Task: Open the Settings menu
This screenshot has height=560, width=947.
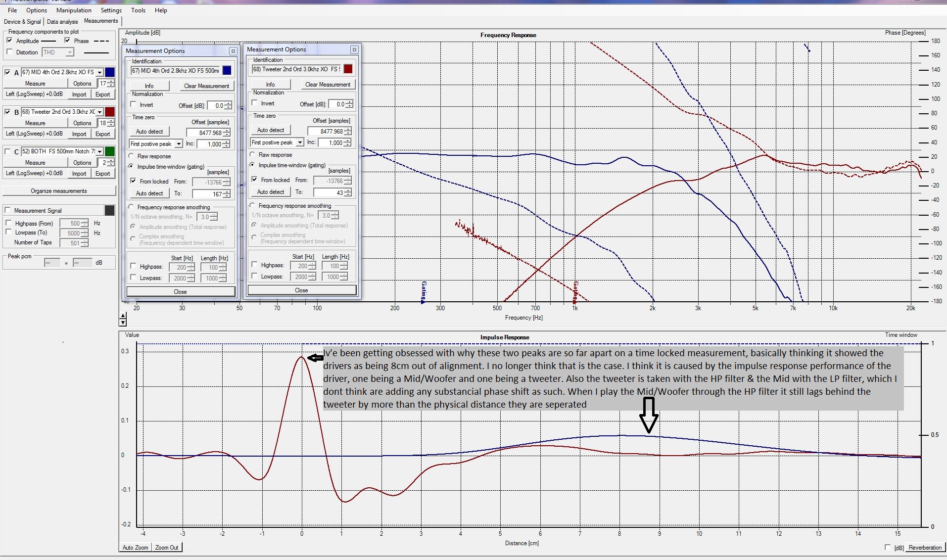Action: (111, 10)
